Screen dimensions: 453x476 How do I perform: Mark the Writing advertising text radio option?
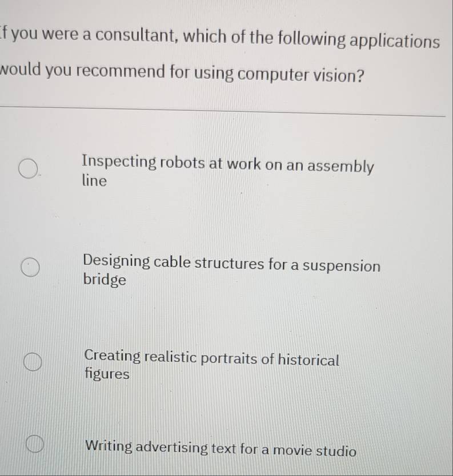pyautogui.click(x=34, y=444)
